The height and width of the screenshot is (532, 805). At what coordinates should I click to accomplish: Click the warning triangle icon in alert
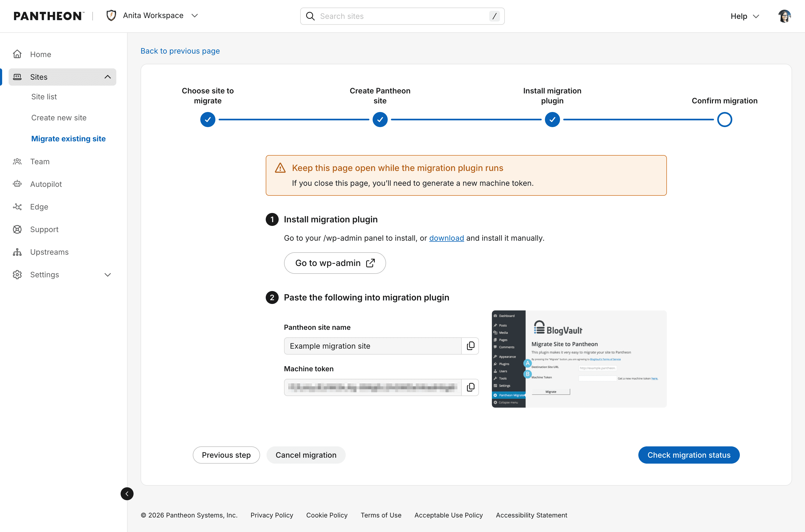[280, 168]
